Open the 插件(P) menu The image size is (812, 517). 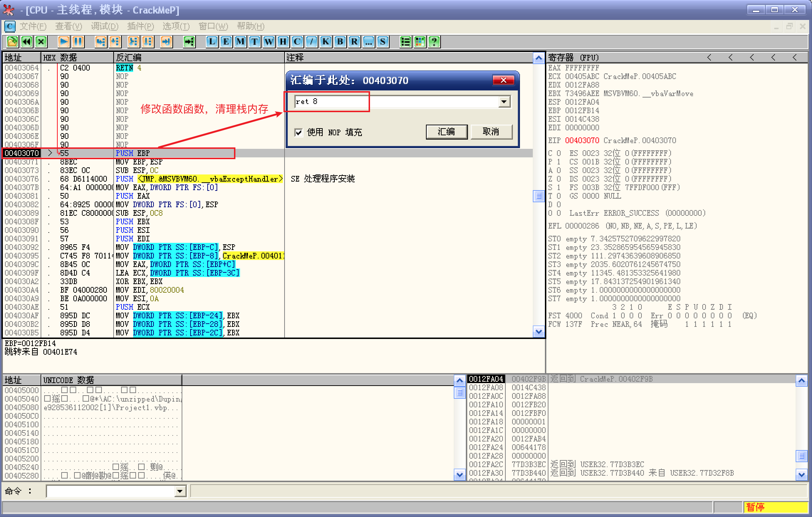[x=140, y=26]
